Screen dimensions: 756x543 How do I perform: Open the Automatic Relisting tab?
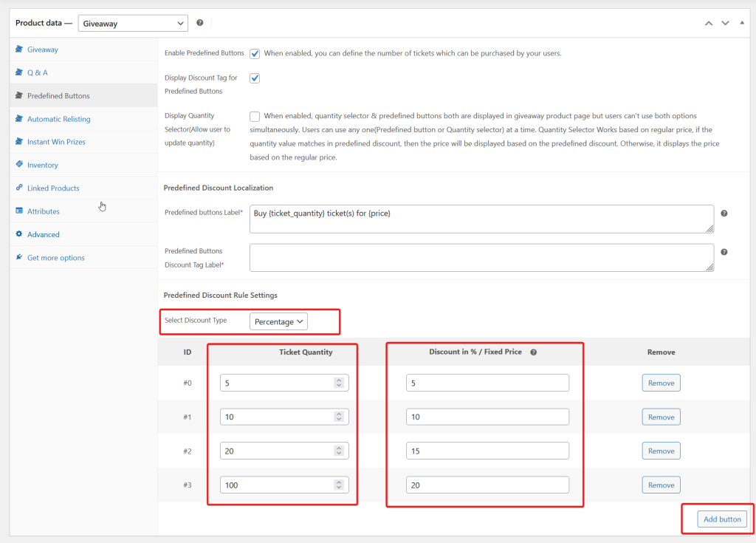point(59,119)
